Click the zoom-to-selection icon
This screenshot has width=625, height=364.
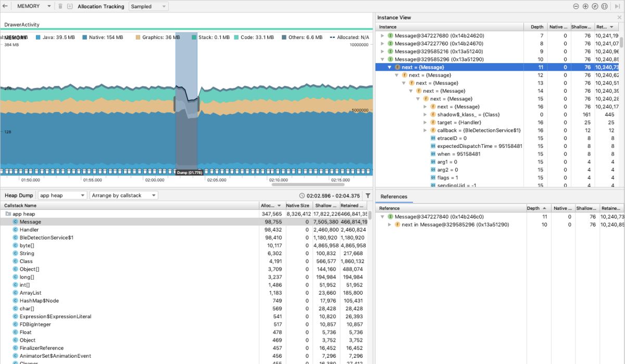pos(604,6)
